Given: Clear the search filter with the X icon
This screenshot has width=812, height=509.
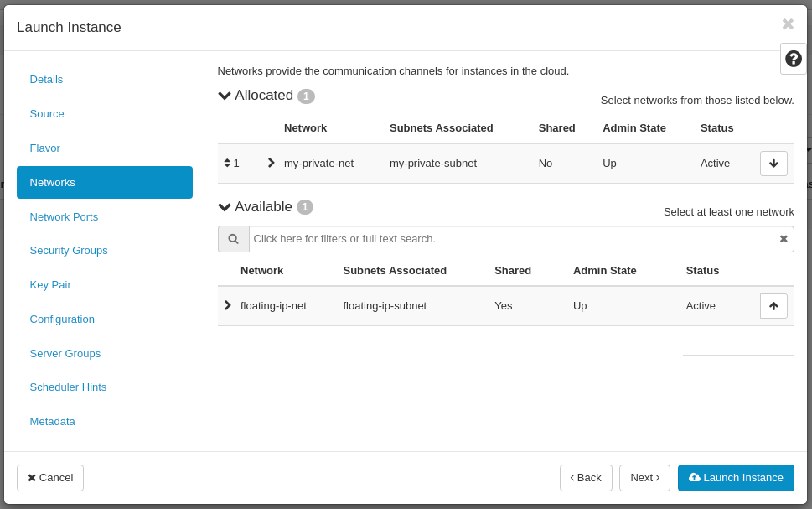Looking at the screenshot, I should click(x=783, y=239).
